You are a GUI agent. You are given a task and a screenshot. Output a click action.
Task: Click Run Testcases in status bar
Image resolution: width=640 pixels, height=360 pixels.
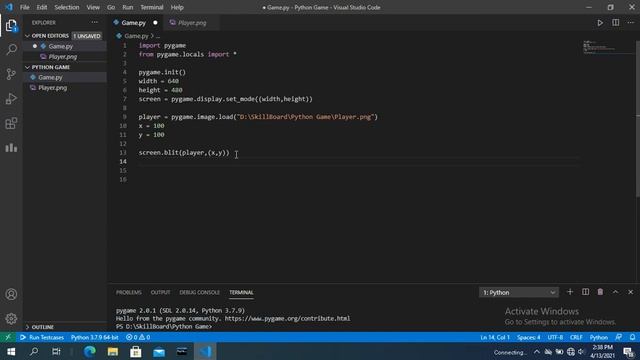point(42,337)
